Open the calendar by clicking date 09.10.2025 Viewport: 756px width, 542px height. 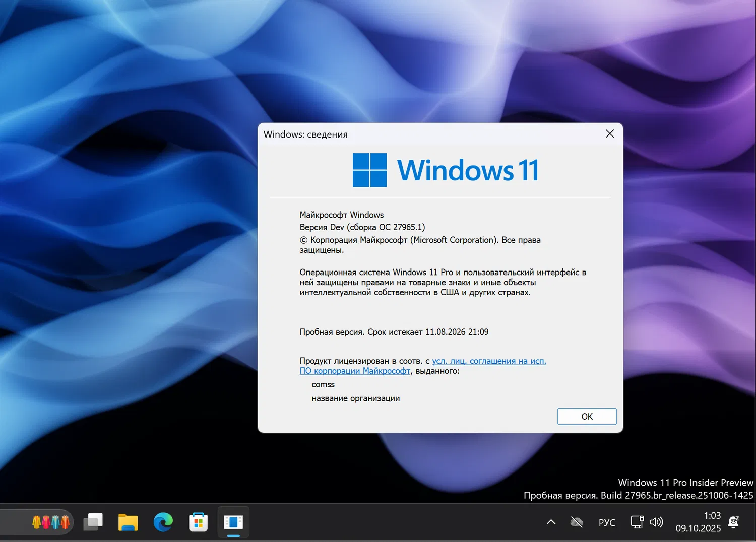click(x=698, y=528)
